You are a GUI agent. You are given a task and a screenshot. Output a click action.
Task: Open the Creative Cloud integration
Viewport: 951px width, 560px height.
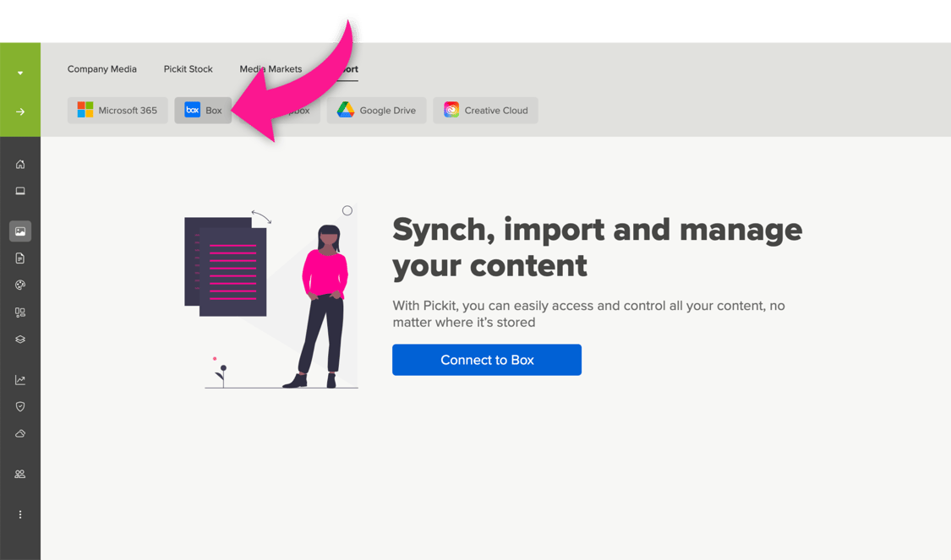(485, 110)
